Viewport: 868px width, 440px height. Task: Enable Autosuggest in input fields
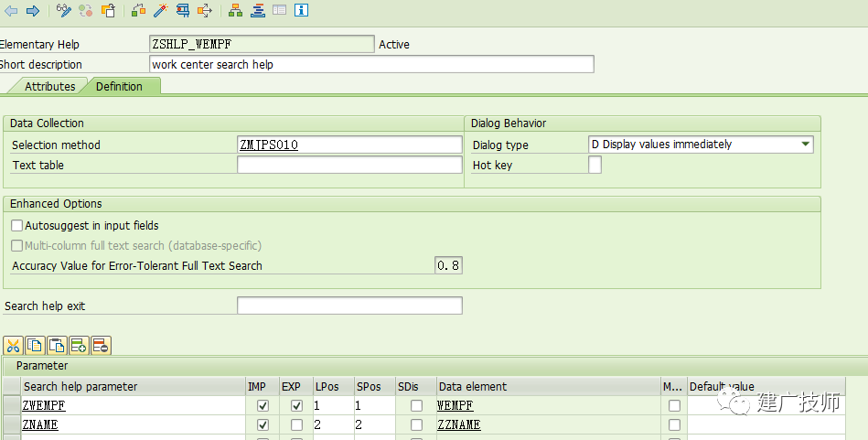[17, 225]
